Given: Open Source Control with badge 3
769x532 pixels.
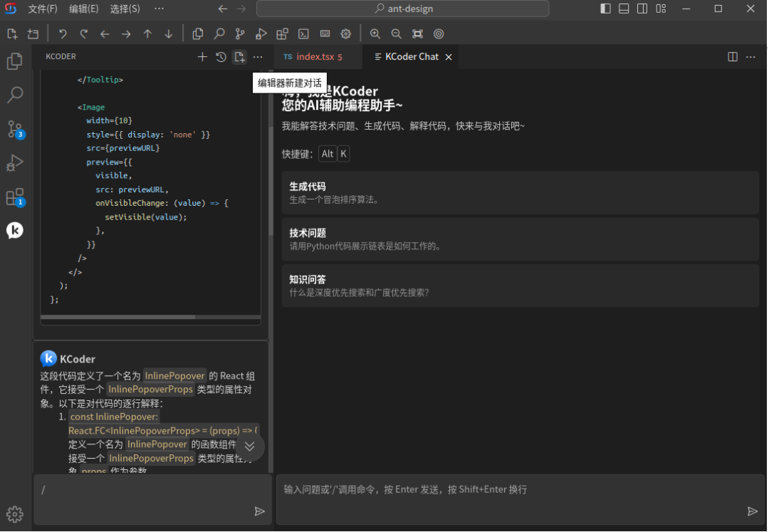Looking at the screenshot, I should point(15,130).
